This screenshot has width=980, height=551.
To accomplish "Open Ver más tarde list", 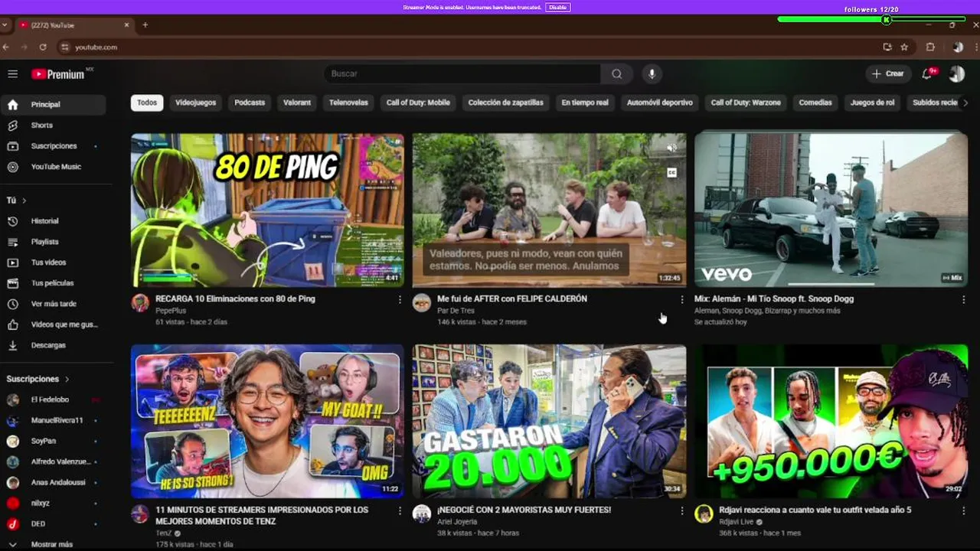I will click(54, 303).
